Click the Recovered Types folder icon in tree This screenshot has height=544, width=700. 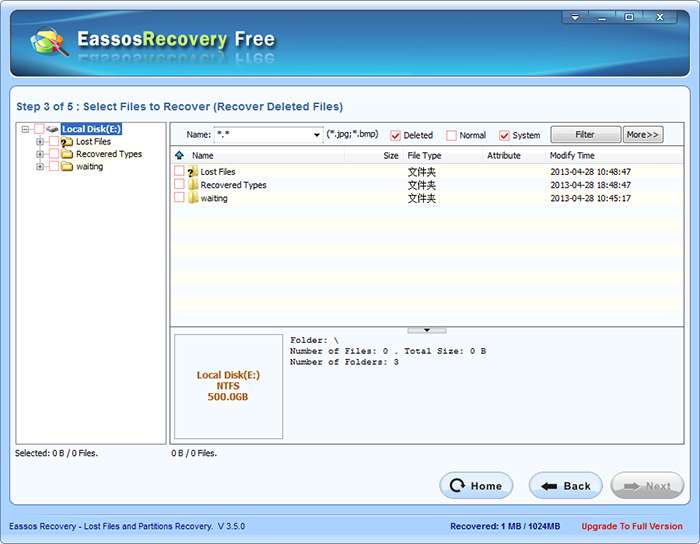67,154
